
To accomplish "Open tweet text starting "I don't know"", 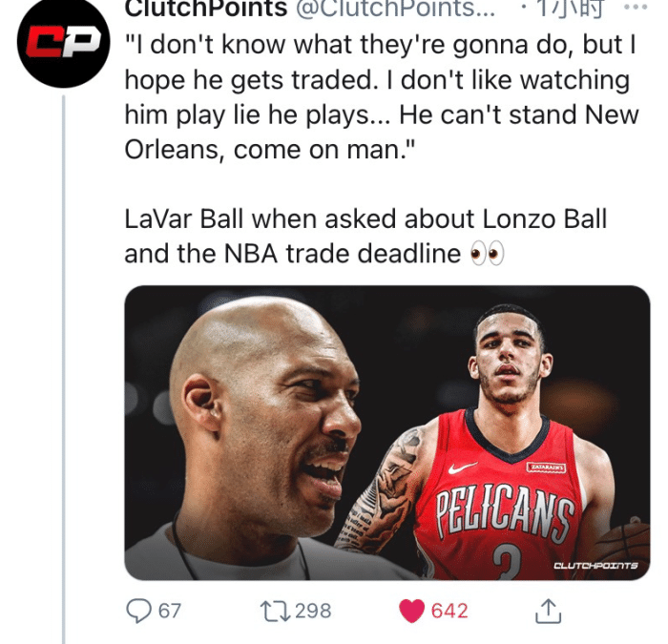I will tap(382, 97).
